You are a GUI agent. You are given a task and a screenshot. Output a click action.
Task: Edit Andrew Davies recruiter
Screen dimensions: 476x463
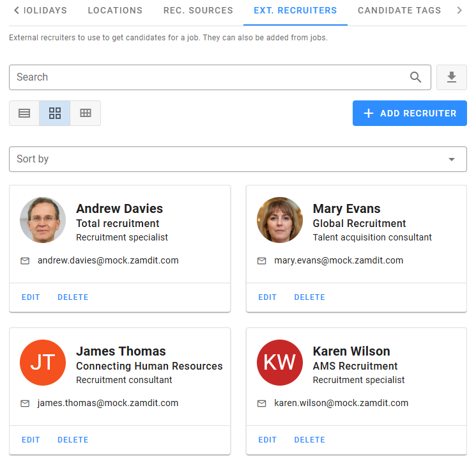point(31,297)
